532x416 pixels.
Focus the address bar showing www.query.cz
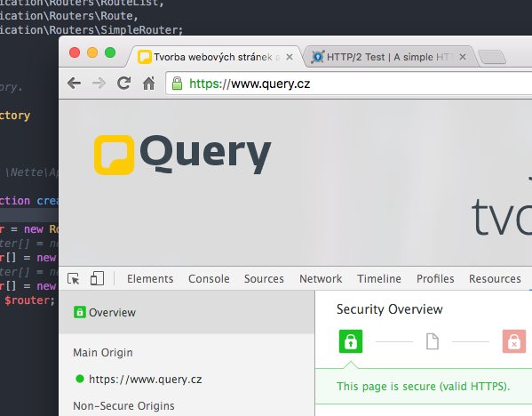coord(349,84)
